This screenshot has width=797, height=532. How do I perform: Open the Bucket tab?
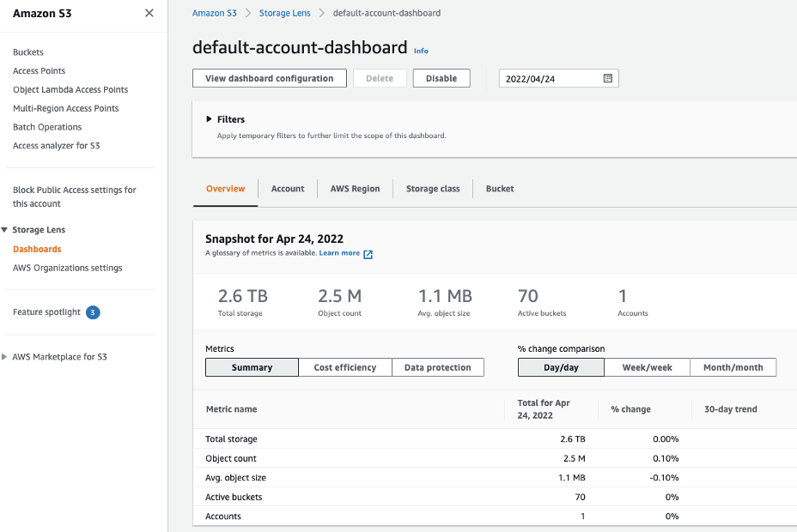pyautogui.click(x=500, y=189)
